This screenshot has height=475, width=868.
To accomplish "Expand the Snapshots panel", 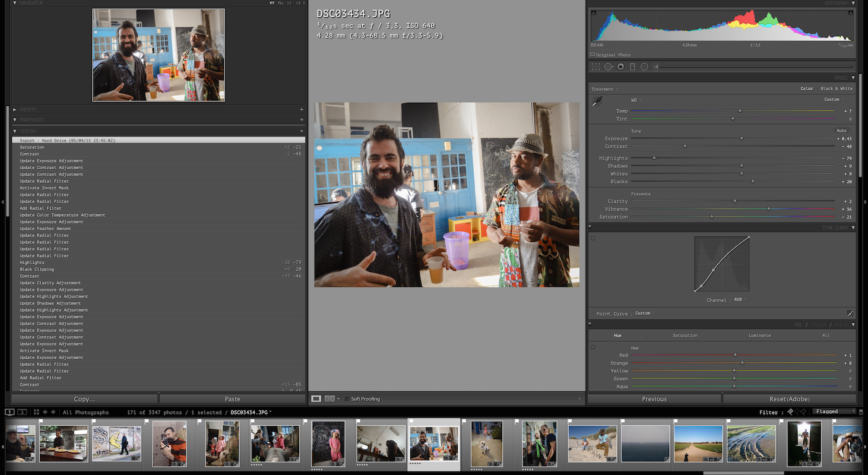I will tap(14, 120).
